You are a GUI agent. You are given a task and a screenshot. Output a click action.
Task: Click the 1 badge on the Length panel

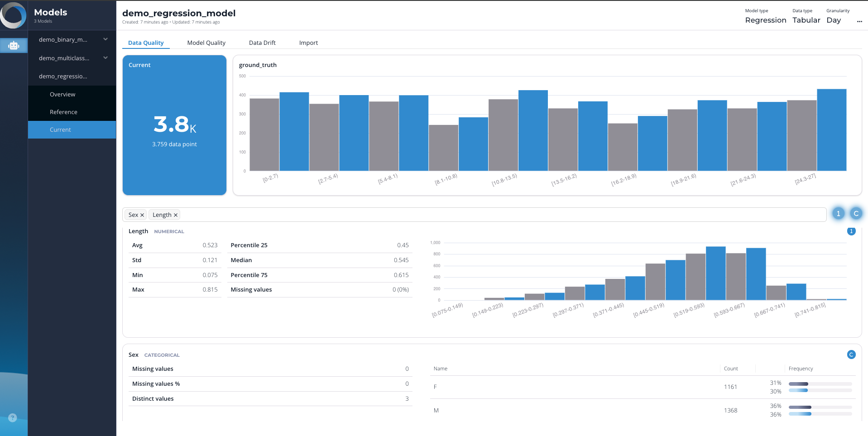click(x=851, y=231)
